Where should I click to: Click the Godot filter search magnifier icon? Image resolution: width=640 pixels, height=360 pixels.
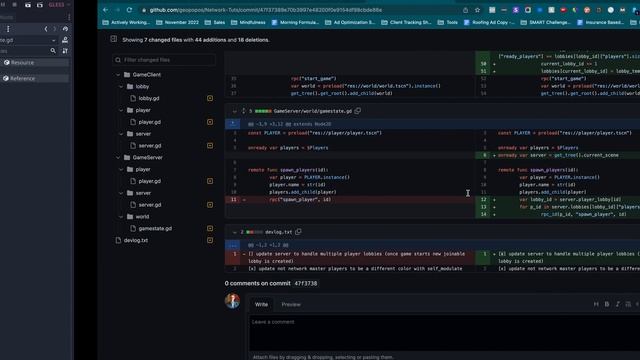[x=53, y=51]
